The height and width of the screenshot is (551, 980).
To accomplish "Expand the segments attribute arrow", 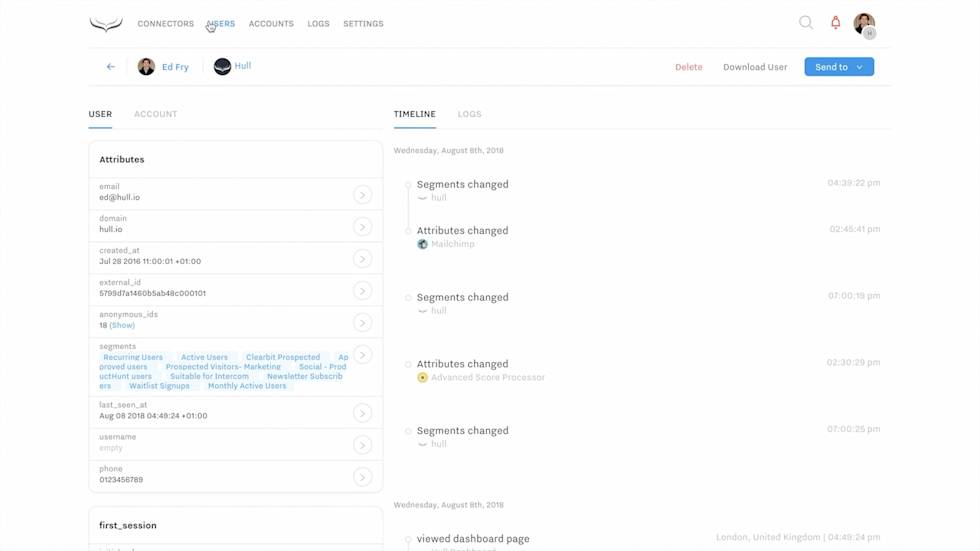I will (x=362, y=355).
